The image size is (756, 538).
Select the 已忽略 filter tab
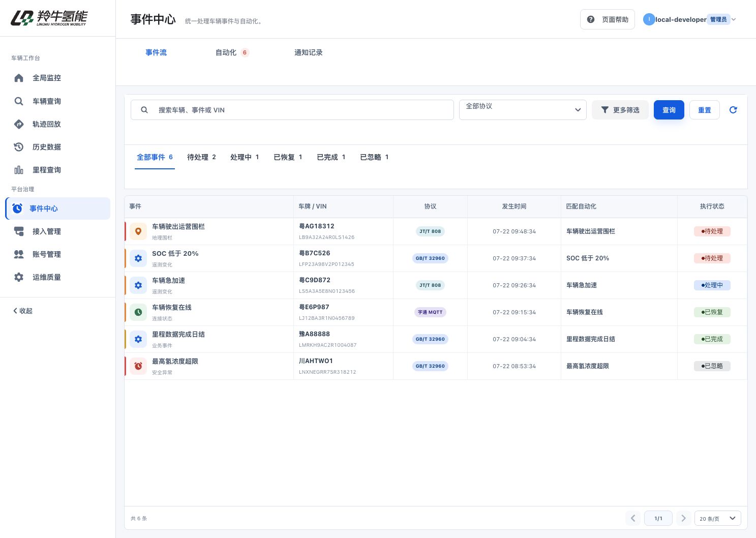pos(374,157)
